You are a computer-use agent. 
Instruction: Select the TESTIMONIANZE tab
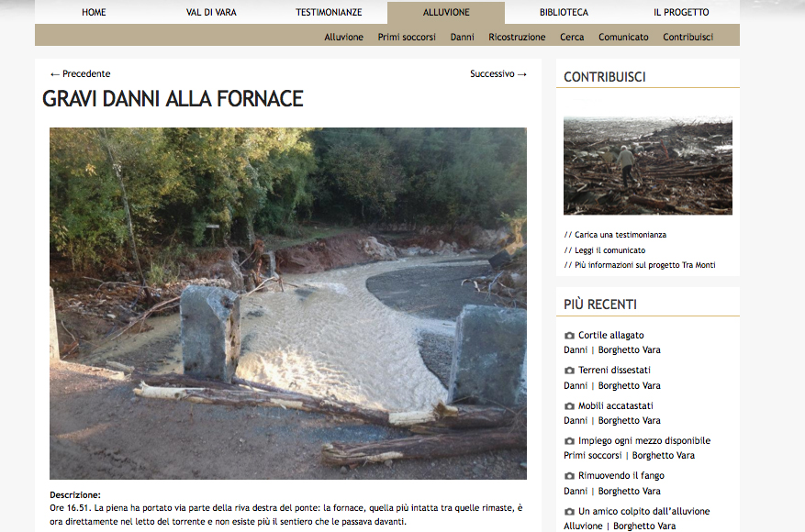pyautogui.click(x=329, y=12)
